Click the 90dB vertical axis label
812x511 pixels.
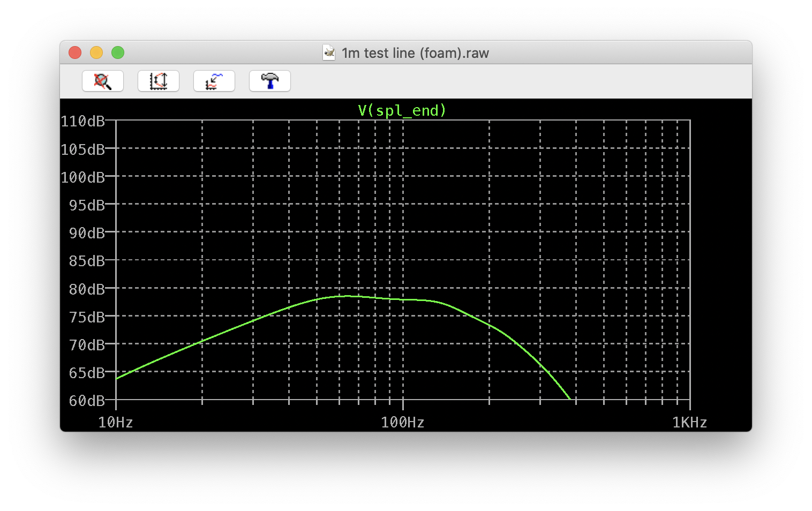pyautogui.click(x=87, y=233)
